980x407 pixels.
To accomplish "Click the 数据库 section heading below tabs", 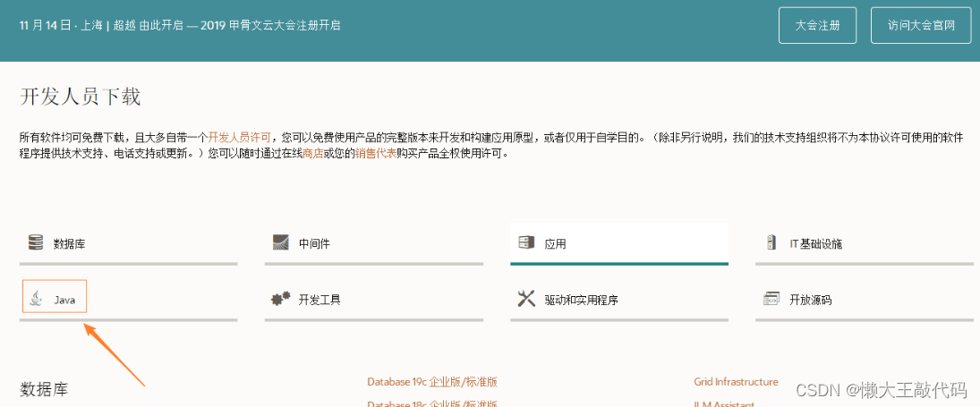I will [44, 389].
